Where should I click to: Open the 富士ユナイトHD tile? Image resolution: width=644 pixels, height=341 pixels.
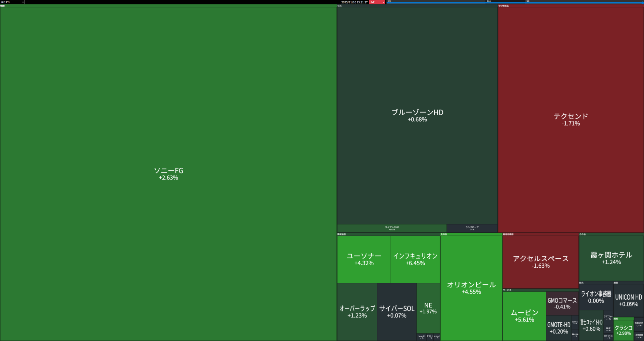591,325
